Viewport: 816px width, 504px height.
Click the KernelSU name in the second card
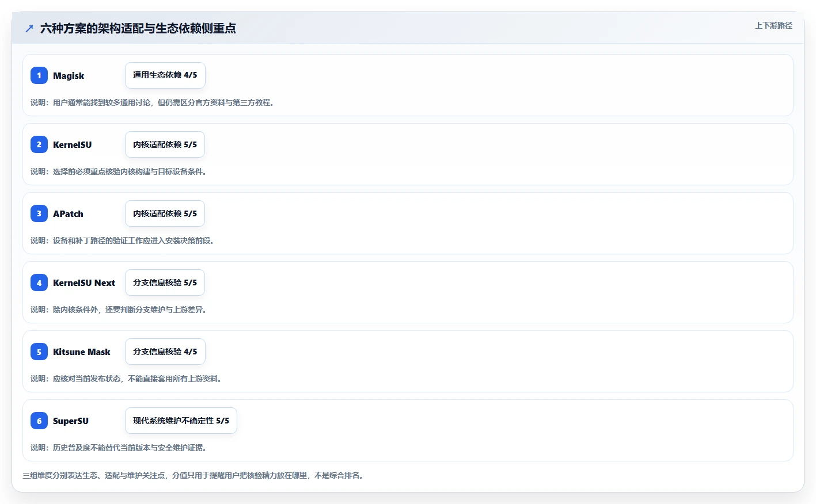coord(72,144)
